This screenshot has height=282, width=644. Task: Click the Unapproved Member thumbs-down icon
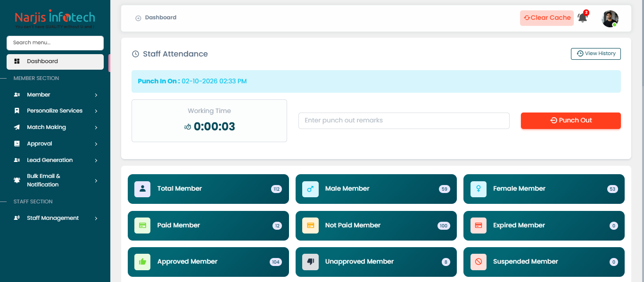[x=310, y=262]
